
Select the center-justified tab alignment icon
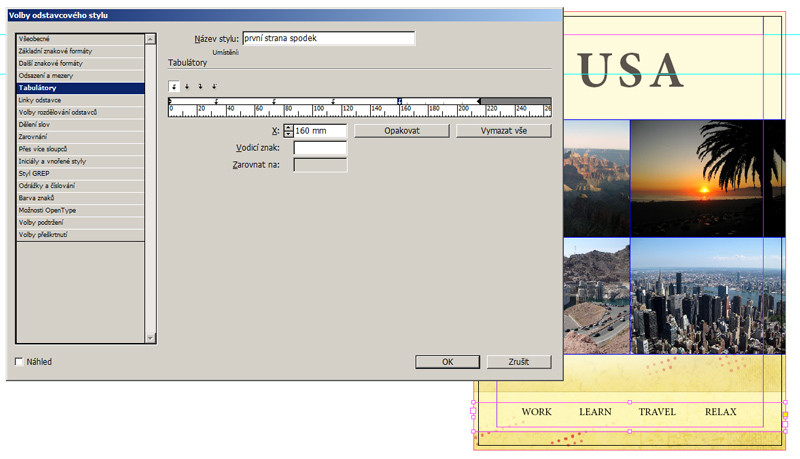[x=187, y=87]
